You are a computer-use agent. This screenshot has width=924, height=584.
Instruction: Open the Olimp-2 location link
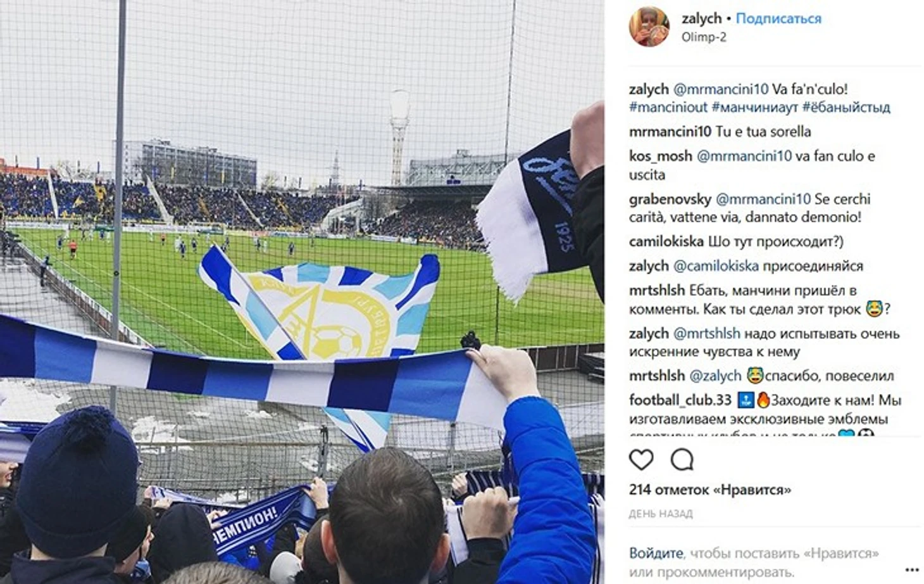pyautogui.click(x=704, y=37)
